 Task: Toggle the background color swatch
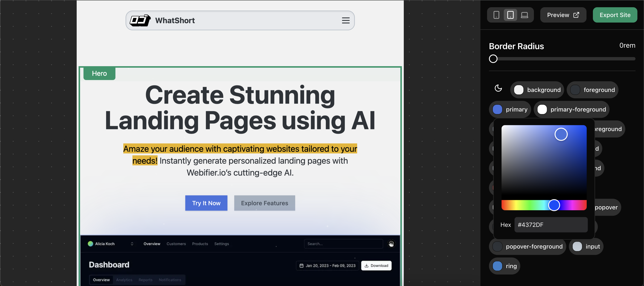pyautogui.click(x=519, y=89)
